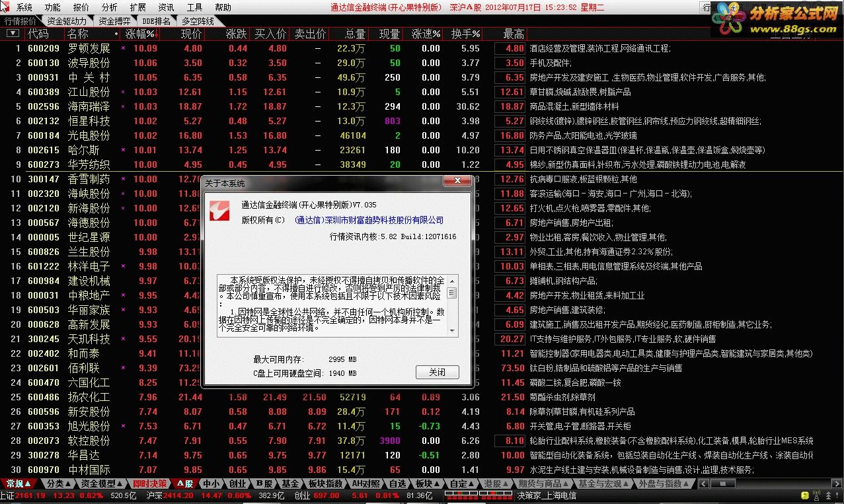Viewport: 844px width, 504px height.
Task: Click scroll-down arrow in license text box
Action: coord(452,330)
